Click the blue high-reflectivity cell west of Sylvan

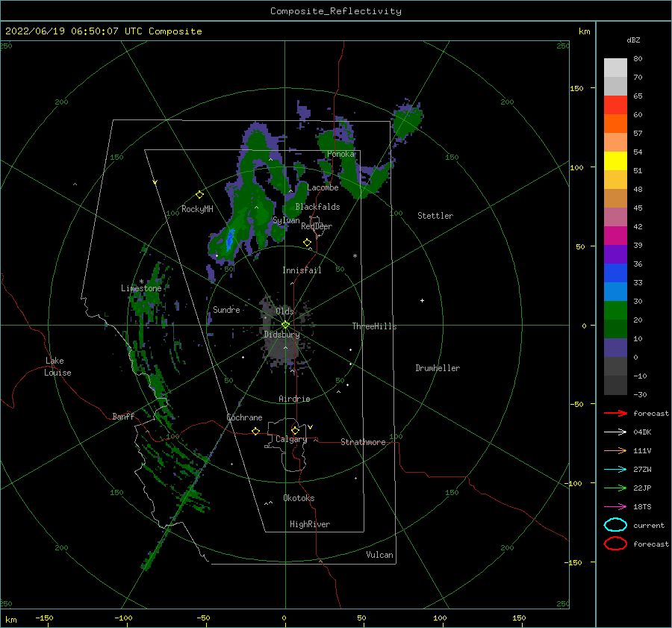click(x=230, y=239)
